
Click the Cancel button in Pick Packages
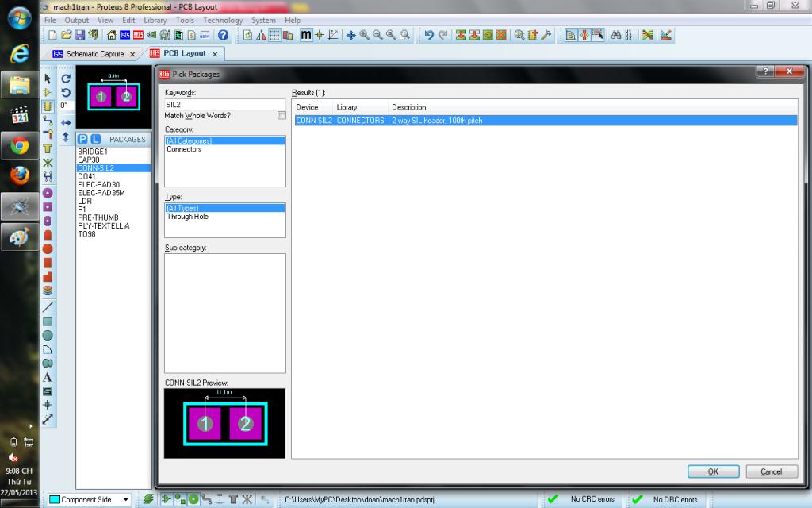click(x=771, y=471)
